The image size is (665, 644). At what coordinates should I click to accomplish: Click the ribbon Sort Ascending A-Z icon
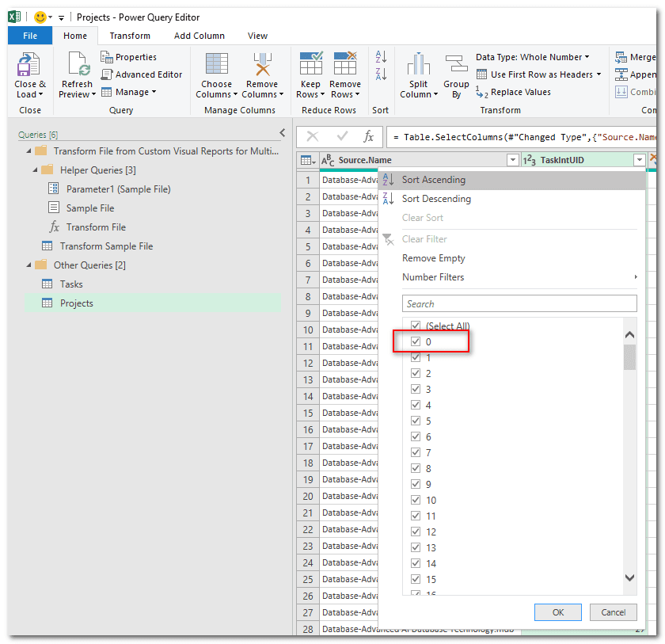click(x=381, y=57)
